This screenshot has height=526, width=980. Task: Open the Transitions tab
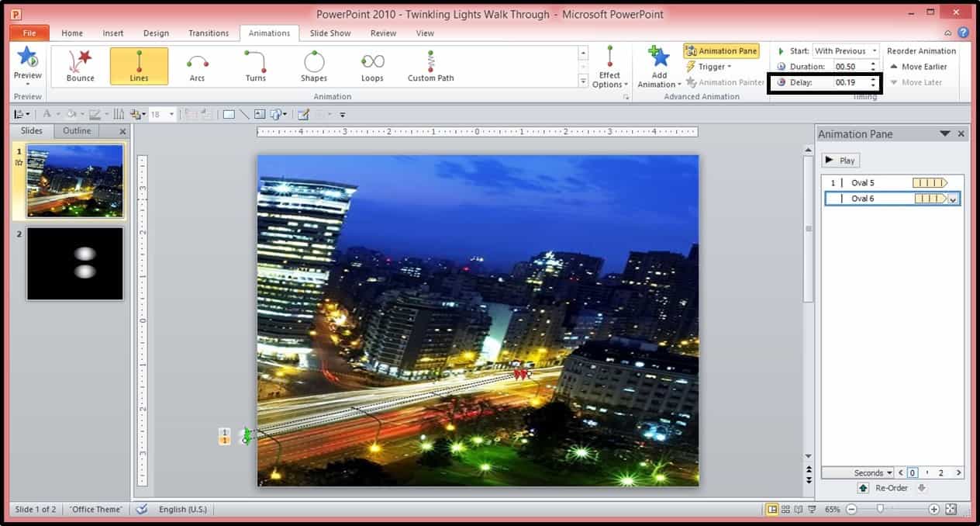(209, 33)
